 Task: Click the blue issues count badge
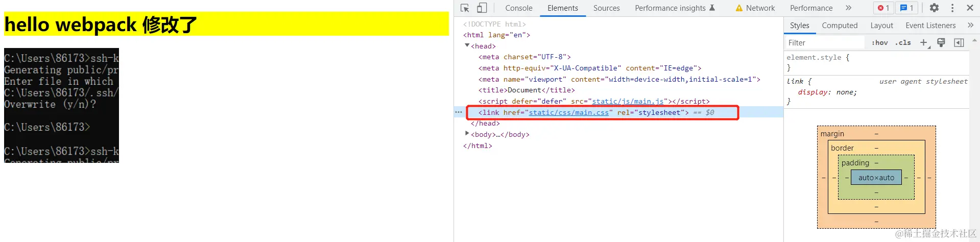click(907, 8)
